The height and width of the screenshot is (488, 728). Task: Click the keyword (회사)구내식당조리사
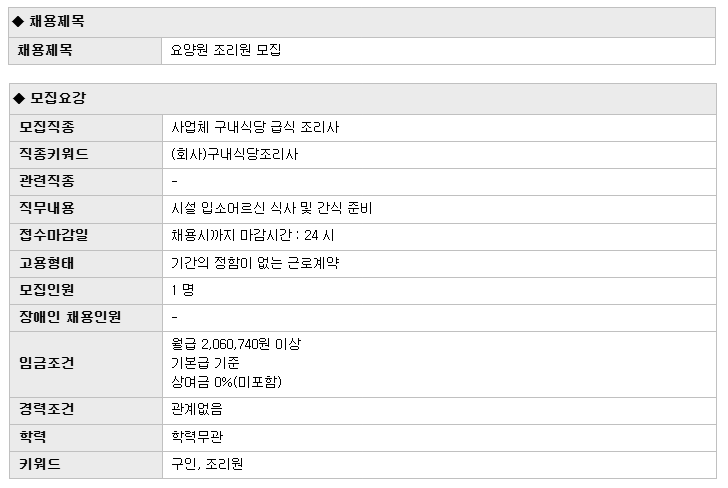point(234,154)
